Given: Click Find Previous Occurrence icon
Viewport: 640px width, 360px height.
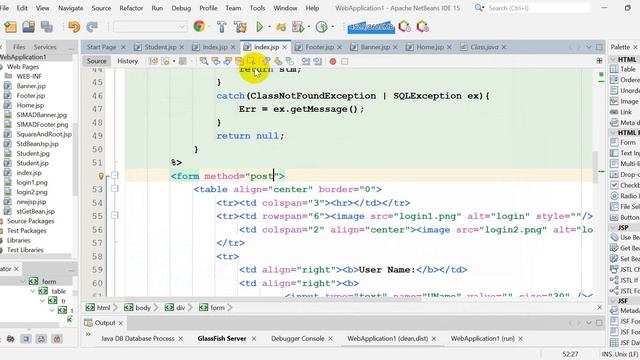Looking at the screenshot, I should click(x=216, y=61).
